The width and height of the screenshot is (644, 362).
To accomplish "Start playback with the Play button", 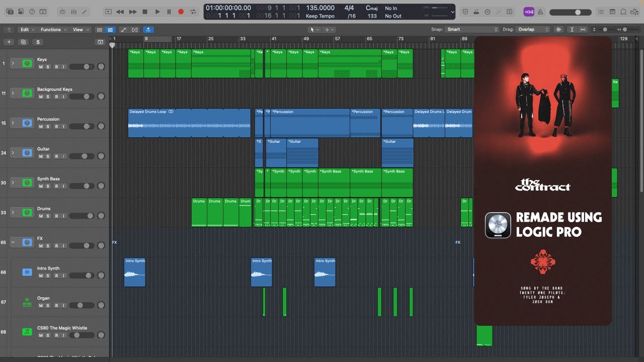I will [x=157, y=11].
